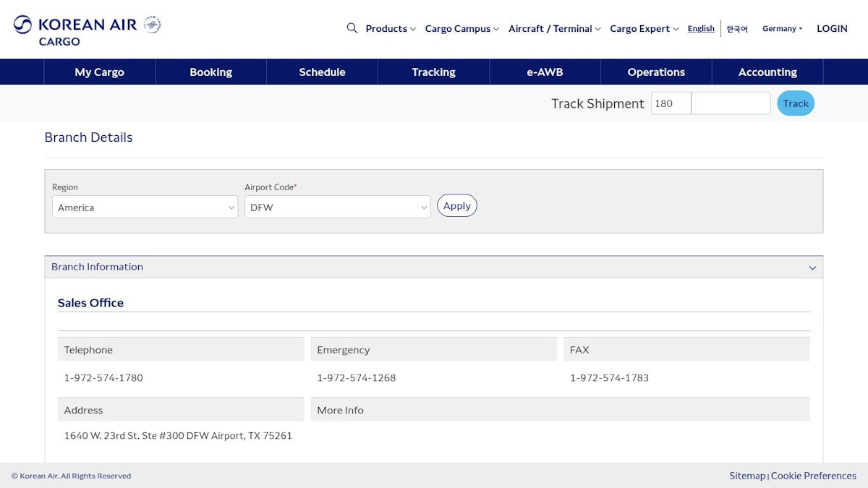Switch language to Korean

pos(737,29)
